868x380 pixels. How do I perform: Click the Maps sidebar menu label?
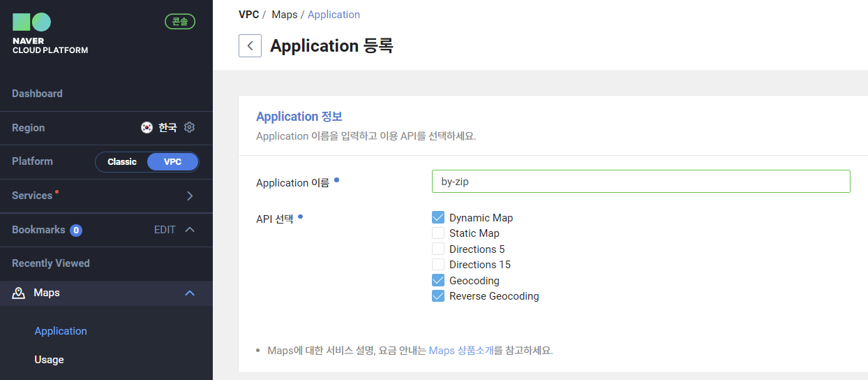(x=47, y=293)
